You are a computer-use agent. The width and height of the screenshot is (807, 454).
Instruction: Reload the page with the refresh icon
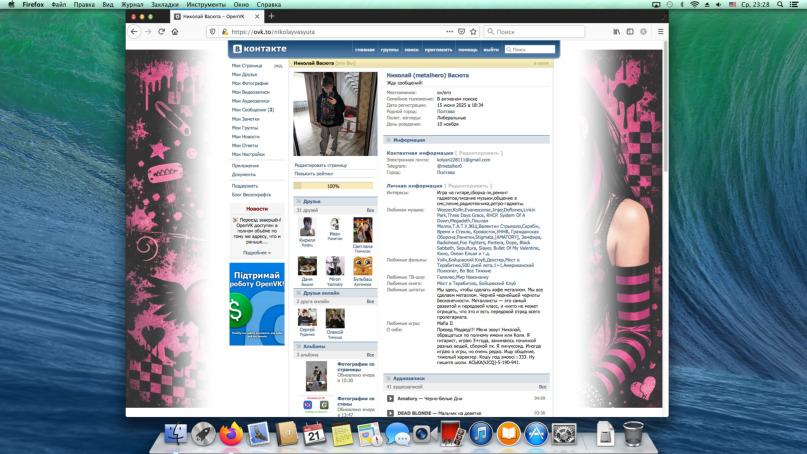point(162,31)
